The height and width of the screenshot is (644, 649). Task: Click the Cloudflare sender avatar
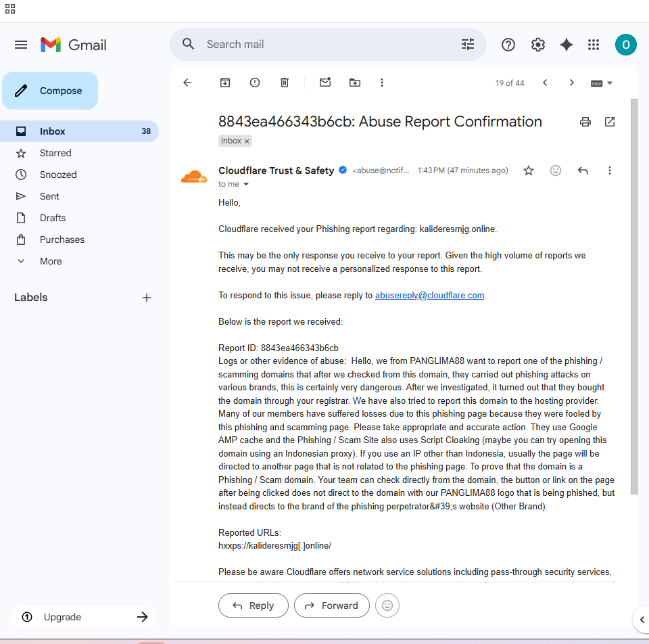[x=194, y=177]
